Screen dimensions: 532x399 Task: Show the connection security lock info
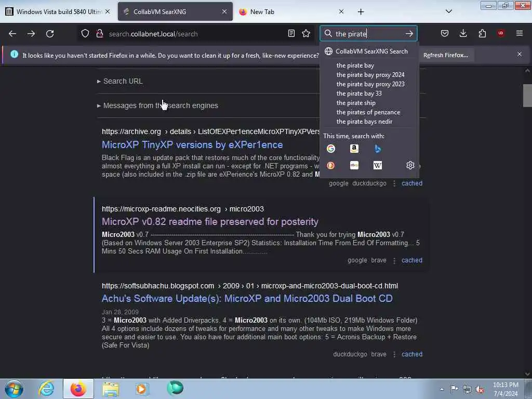click(x=100, y=34)
